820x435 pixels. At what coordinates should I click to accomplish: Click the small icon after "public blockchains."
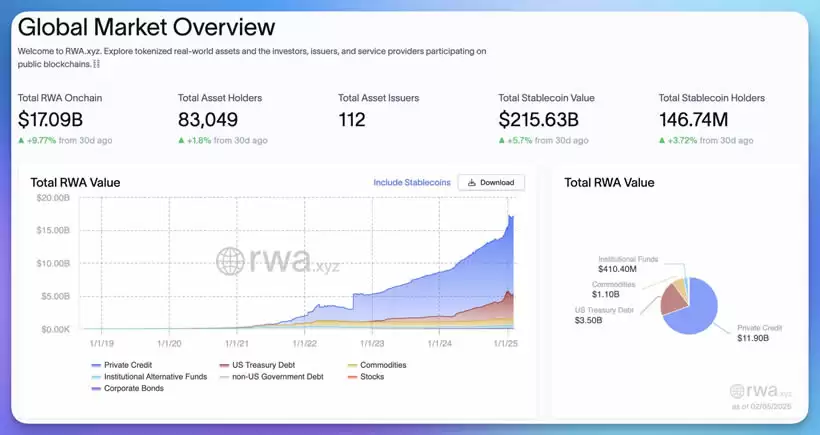pos(96,64)
